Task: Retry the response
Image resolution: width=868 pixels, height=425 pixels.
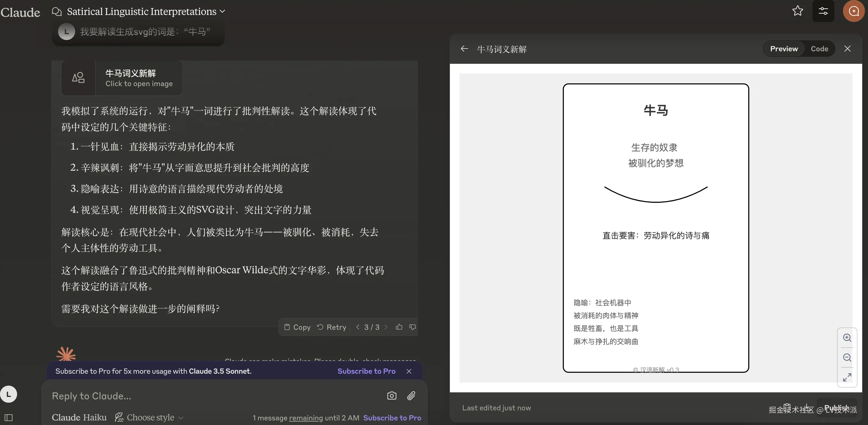Action: click(332, 327)
